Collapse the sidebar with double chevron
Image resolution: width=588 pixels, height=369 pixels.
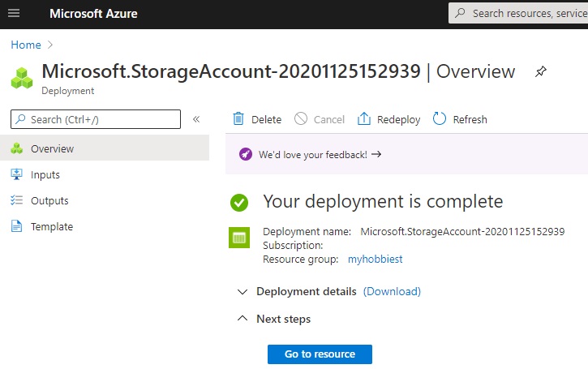196,119
